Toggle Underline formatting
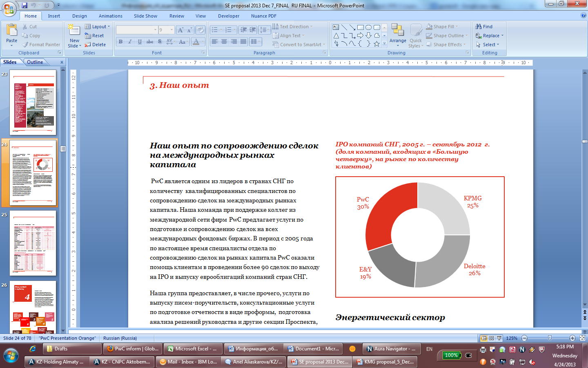 click(140, 42)
